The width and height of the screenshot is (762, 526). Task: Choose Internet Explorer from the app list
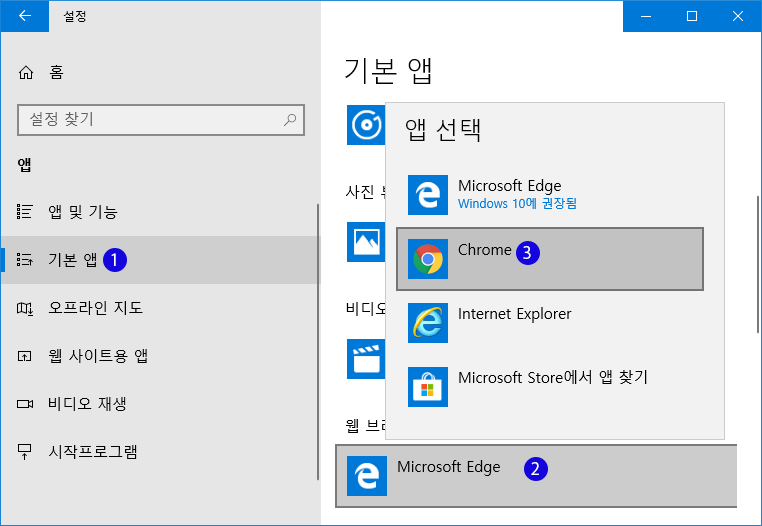(550, 323)
